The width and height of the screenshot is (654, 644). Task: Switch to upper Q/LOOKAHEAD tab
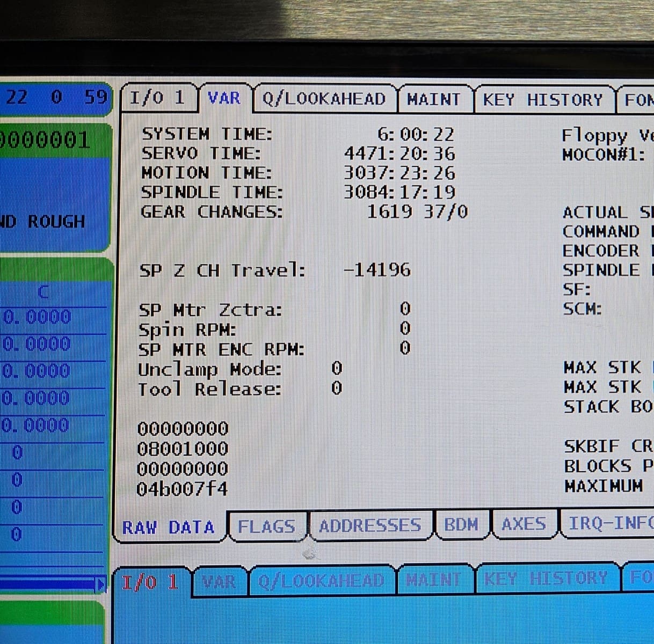point(324,99)
